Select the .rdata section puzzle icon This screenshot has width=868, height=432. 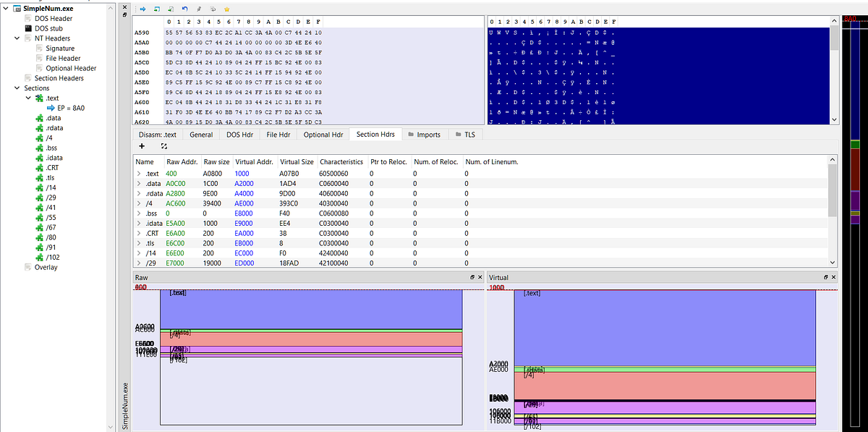coord(40,128)
